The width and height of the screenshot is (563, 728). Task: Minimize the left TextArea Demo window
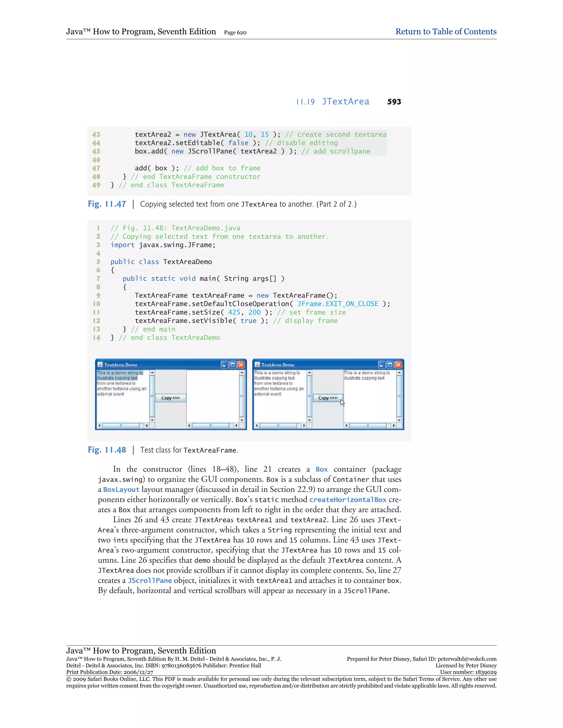point(225,365)
